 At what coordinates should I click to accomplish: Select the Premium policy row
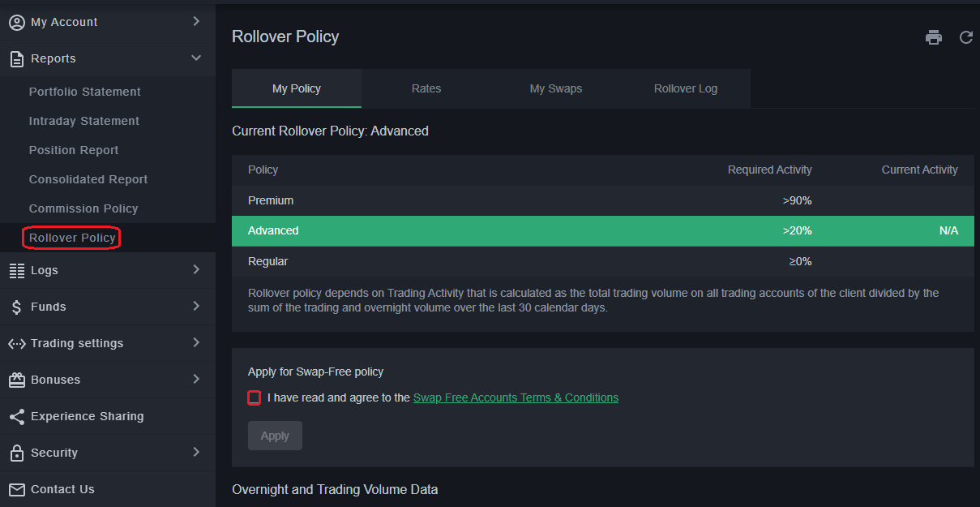click(x=602, y=200)
